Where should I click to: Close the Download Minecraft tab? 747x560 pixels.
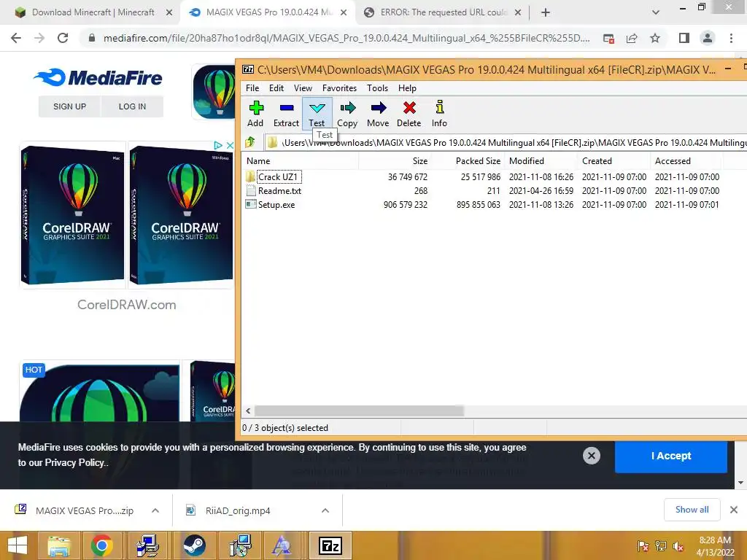point(169,13)
